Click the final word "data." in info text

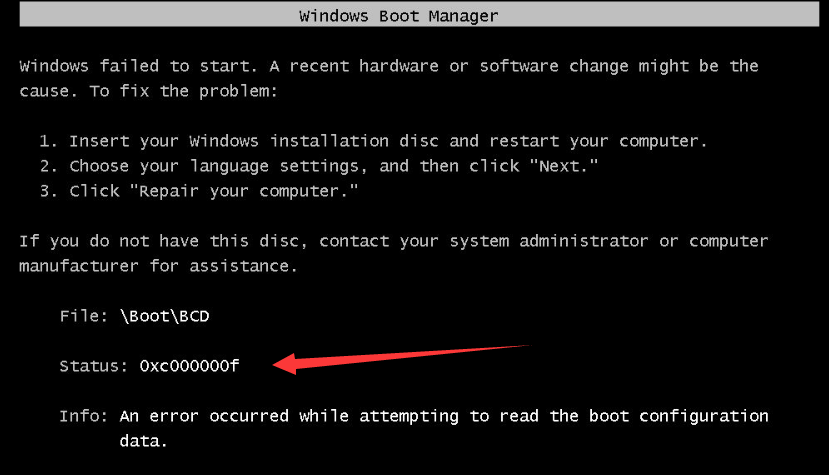[x=144, y=440]
